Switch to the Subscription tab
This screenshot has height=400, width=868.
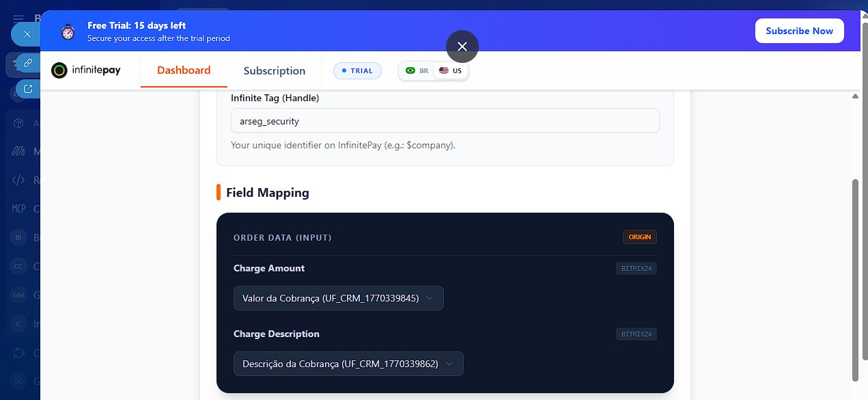pos(274,71)
